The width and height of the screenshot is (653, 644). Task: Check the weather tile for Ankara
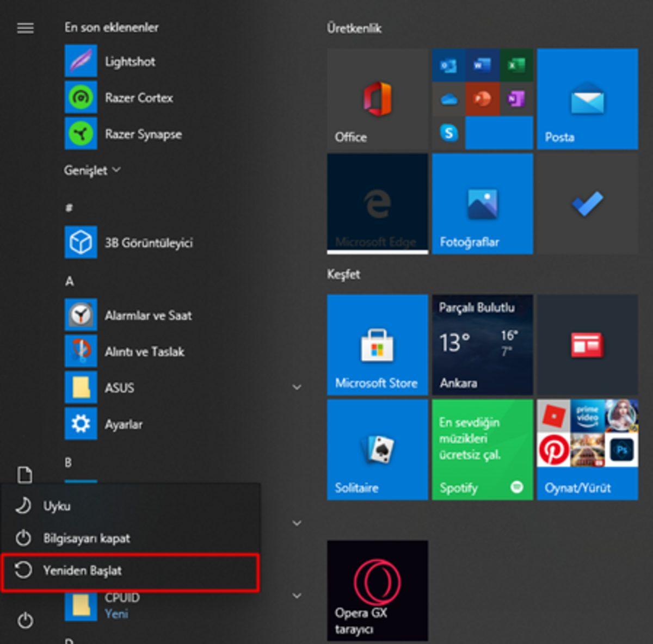[482, 344]
